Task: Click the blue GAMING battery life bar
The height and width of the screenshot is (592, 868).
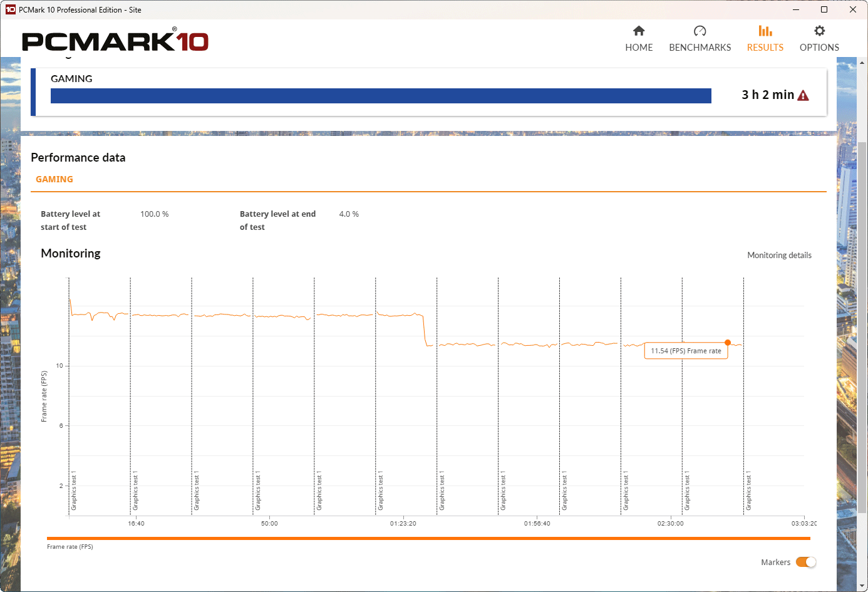Action: point(381,95)
